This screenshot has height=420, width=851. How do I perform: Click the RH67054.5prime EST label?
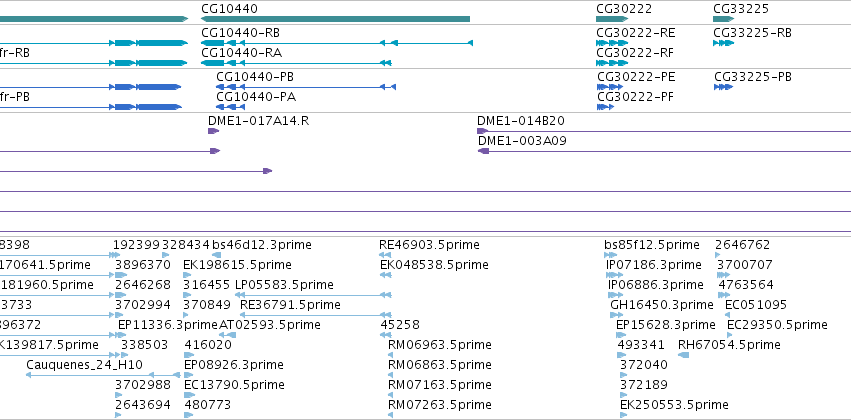coord(729,345)
